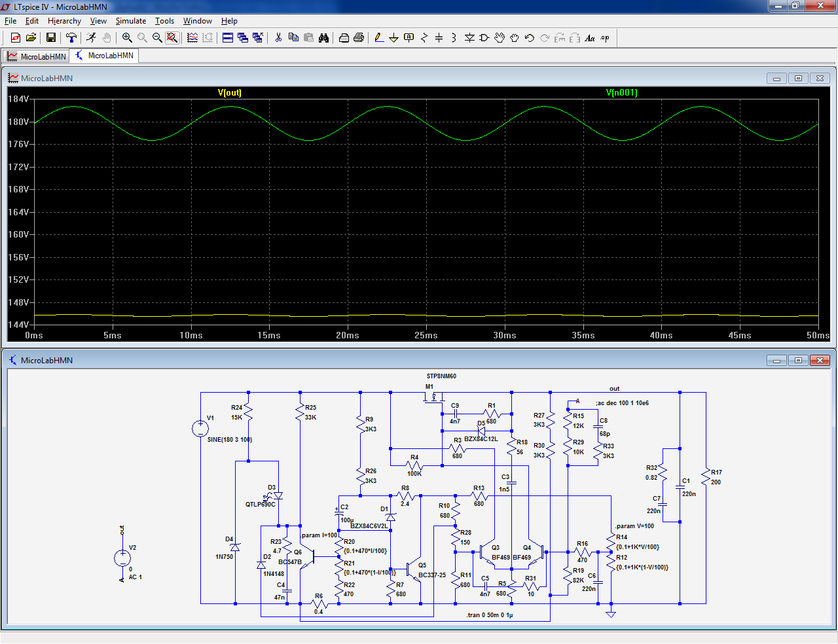Screen dimensions: 838x644
Task: Open the Edit menu
Action: tap(32, 21)
